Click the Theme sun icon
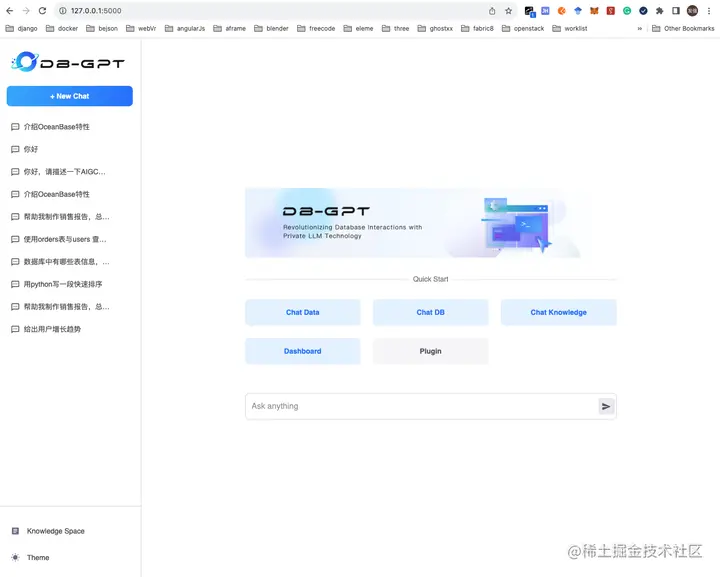720x577 pixels. pyautogui.click(x=15, y=557)
